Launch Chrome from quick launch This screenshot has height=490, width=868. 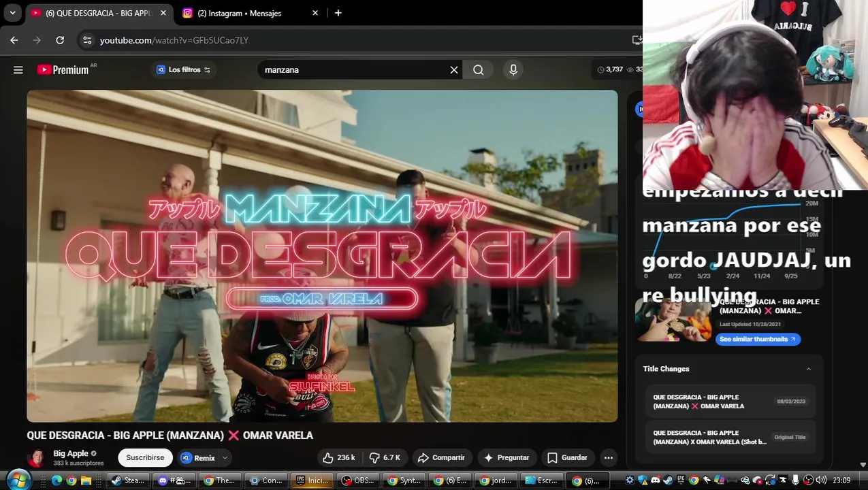(71, 480)
